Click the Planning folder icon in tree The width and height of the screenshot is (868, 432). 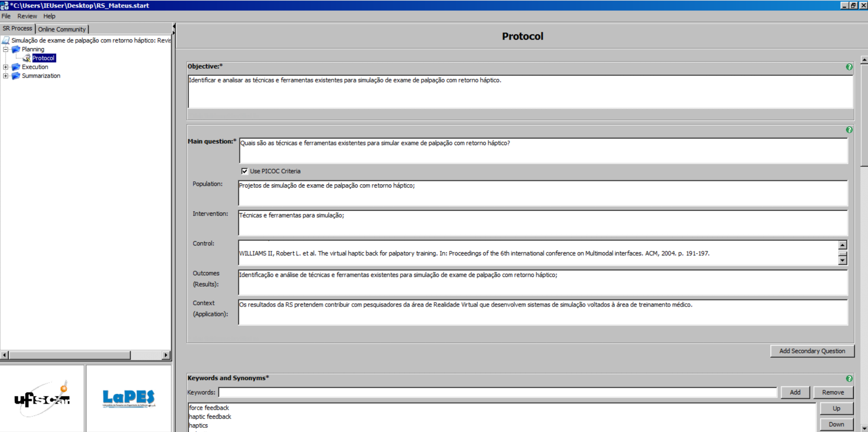[x=16, y=49]
